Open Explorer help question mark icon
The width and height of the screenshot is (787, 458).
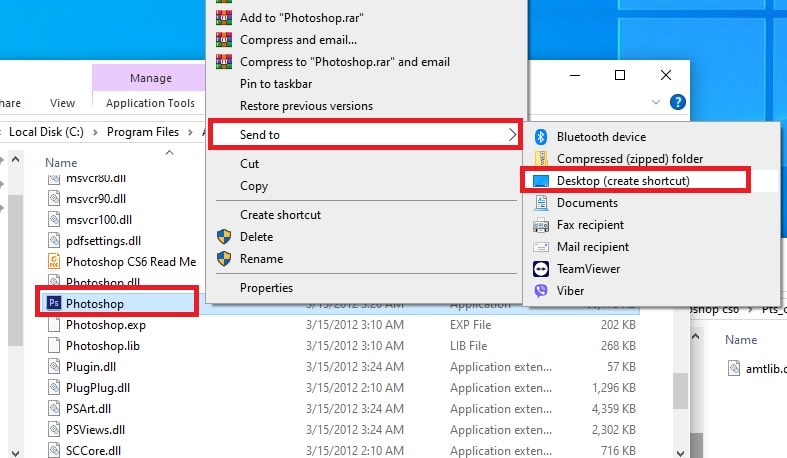point(678,102)
